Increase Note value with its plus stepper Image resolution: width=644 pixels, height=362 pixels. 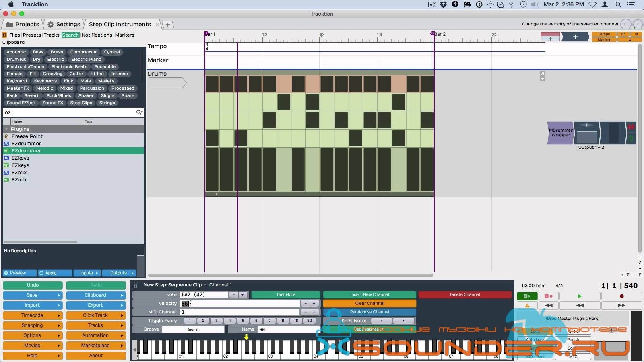[242, 295]
